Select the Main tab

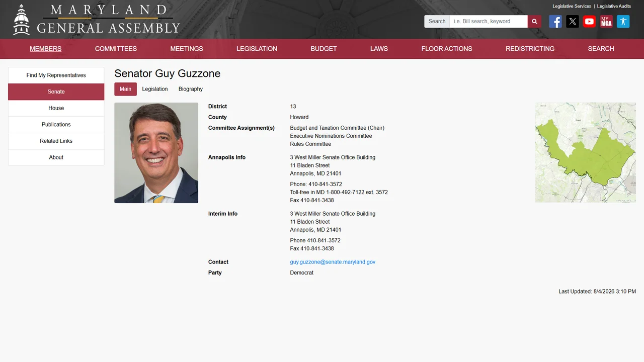click(125, 89)
